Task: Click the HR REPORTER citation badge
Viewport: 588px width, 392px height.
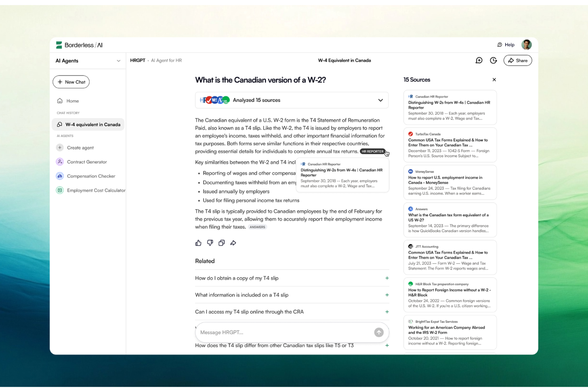Action: click(x=372, y=151)
